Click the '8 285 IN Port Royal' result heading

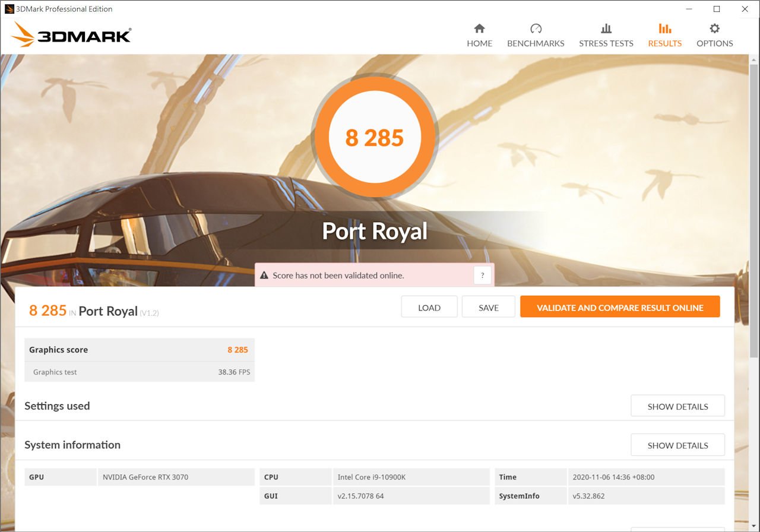[94, 311]
